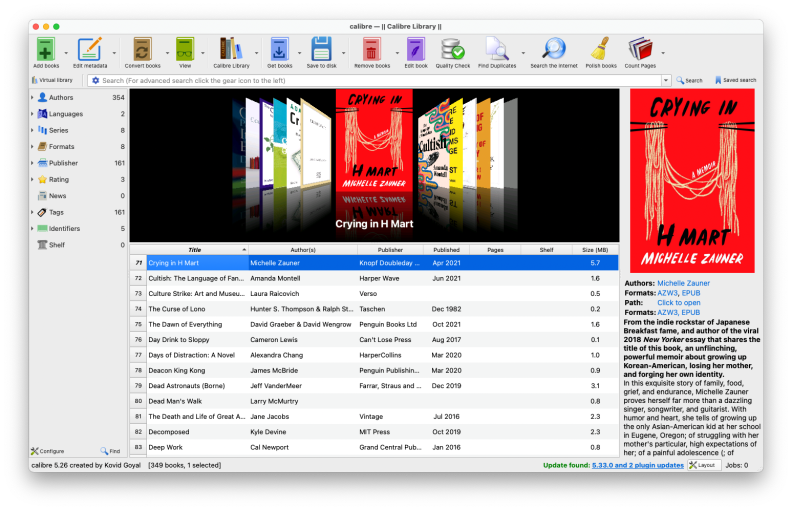
Task: Expand the Tags category
Action: (32, 212)
